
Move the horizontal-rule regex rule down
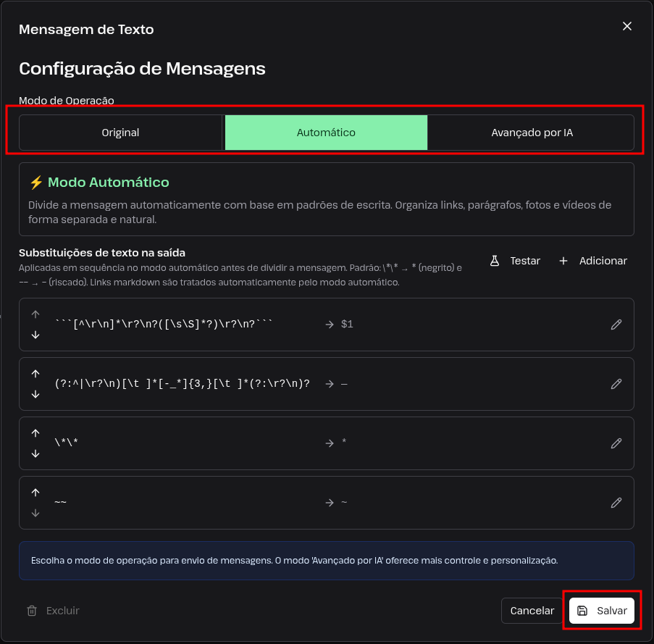pos(35,394)
